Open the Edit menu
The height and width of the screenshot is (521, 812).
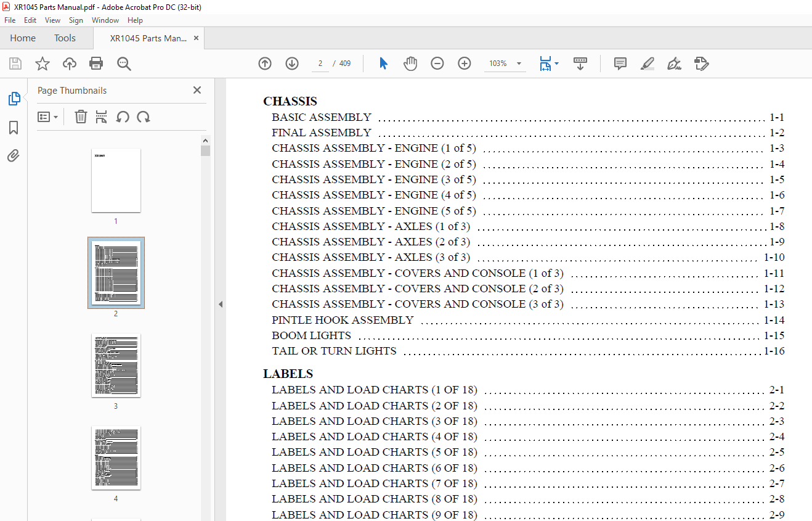pyautogui.click(x=30, y=20)
